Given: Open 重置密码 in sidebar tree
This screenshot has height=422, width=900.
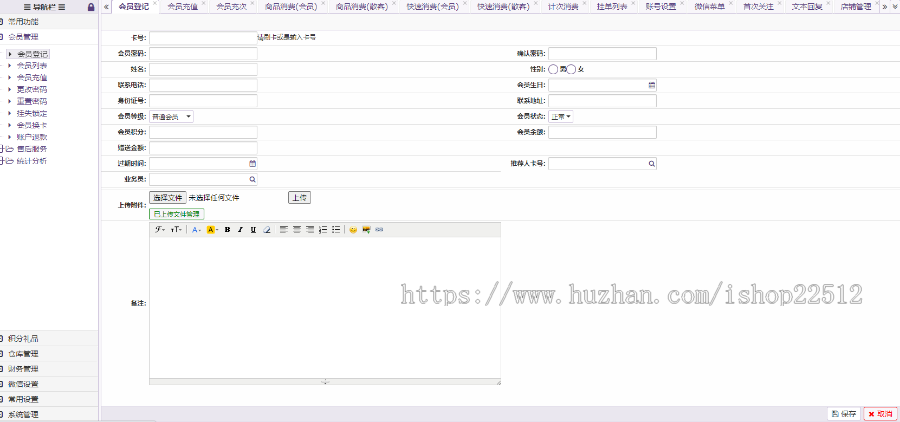Looking at the screenshot, I should [32, 101].
